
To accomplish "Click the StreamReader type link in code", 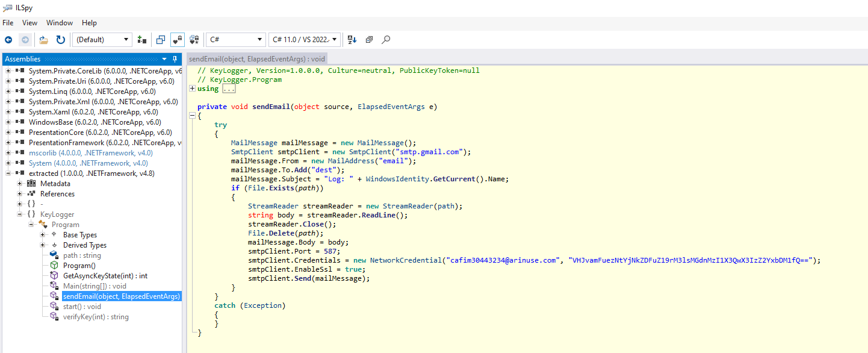I will tap(273, 206).
